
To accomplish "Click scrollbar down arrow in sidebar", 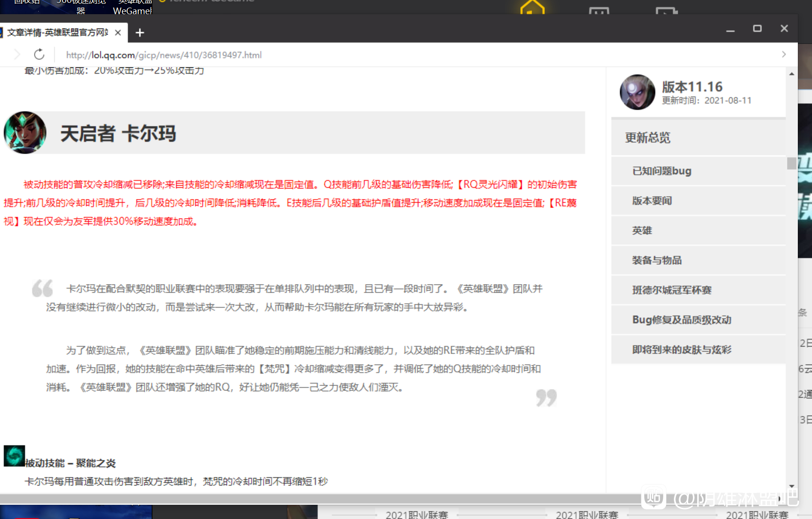I will (792, 486).
